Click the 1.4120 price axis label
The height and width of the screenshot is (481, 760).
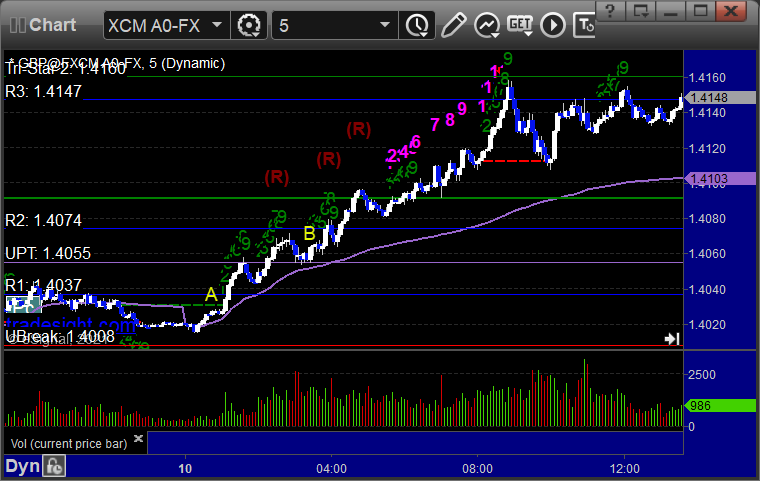(707, 148)
